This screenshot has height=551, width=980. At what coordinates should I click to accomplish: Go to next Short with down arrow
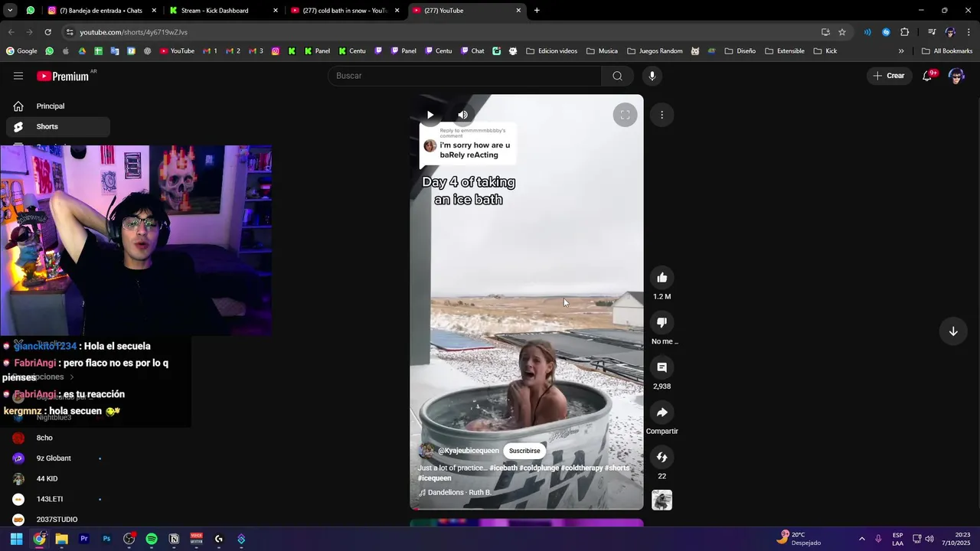(x=953, y=331)
